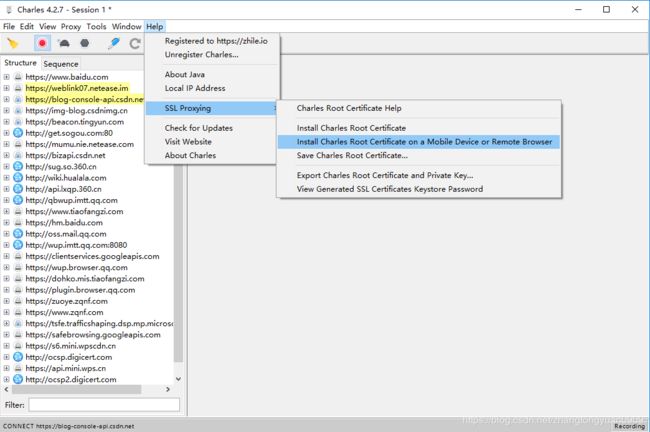This screenshot has height=432, width=650.
Task: Click the broom Clear Session icon
Action: (13, 43)
